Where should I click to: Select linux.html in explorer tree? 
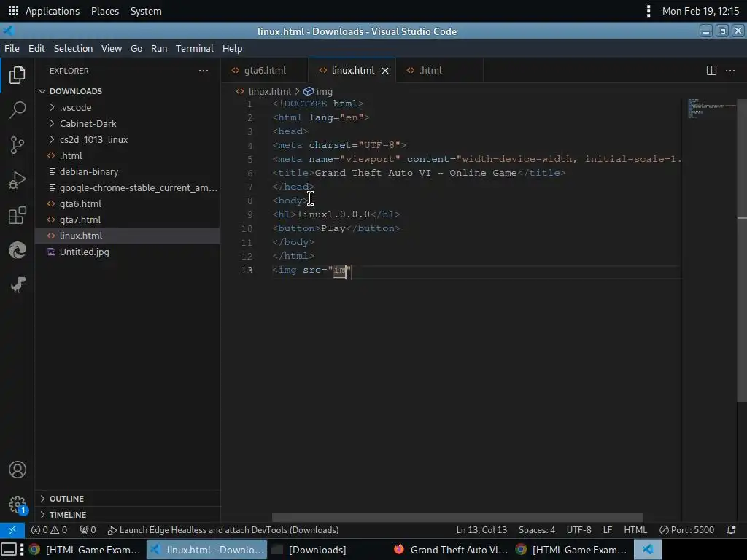[x=128, y=236]
